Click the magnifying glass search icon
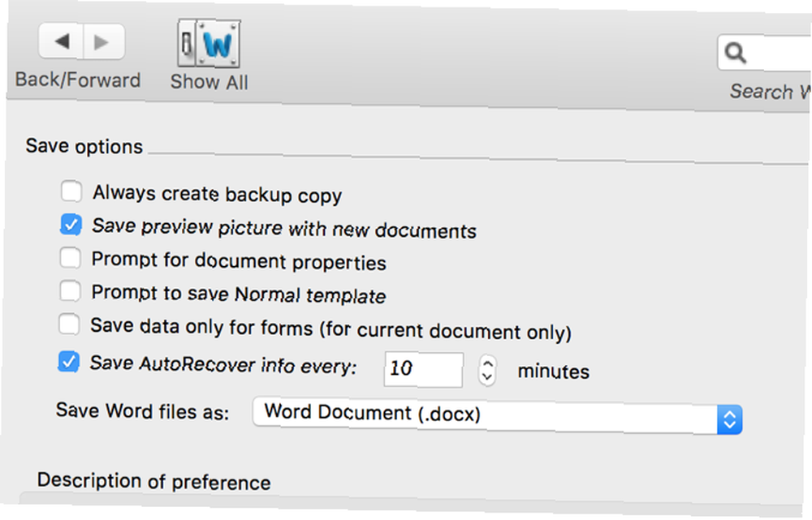The height and width of the screenshot is (520, 812). (735, 52)
